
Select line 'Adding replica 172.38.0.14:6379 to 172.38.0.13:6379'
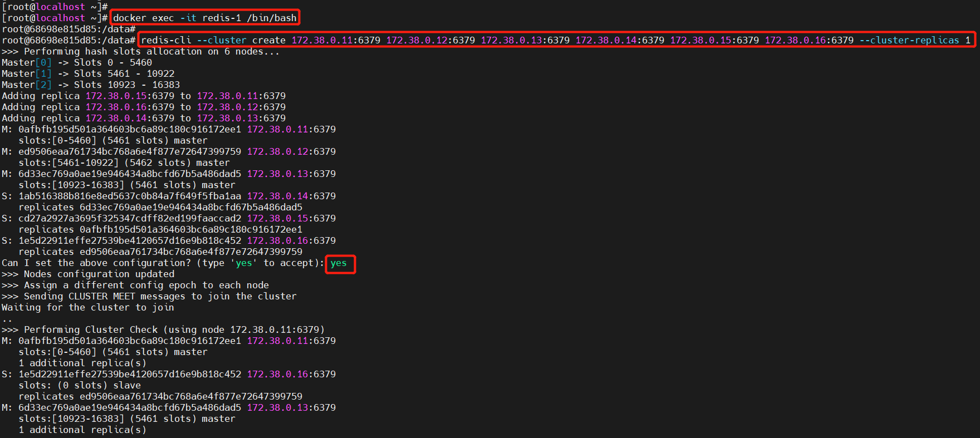click(144, 118)
